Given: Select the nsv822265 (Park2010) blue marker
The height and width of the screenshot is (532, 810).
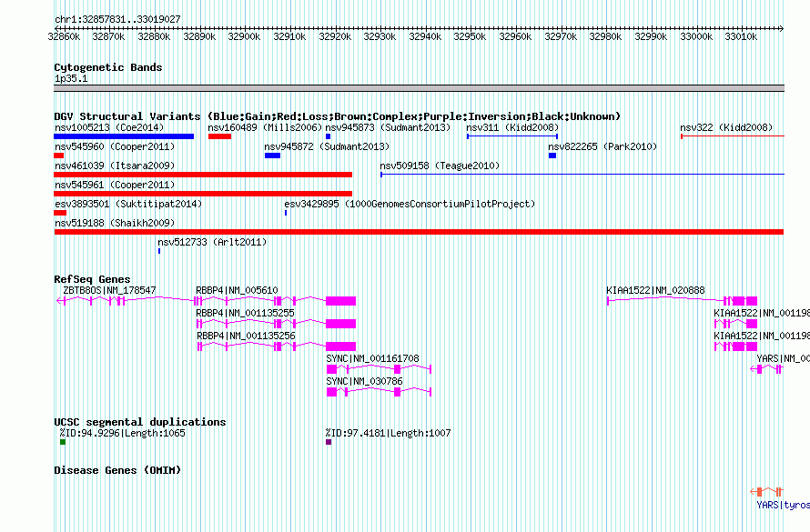Looking at the screenshot, I should click(552, 156).
